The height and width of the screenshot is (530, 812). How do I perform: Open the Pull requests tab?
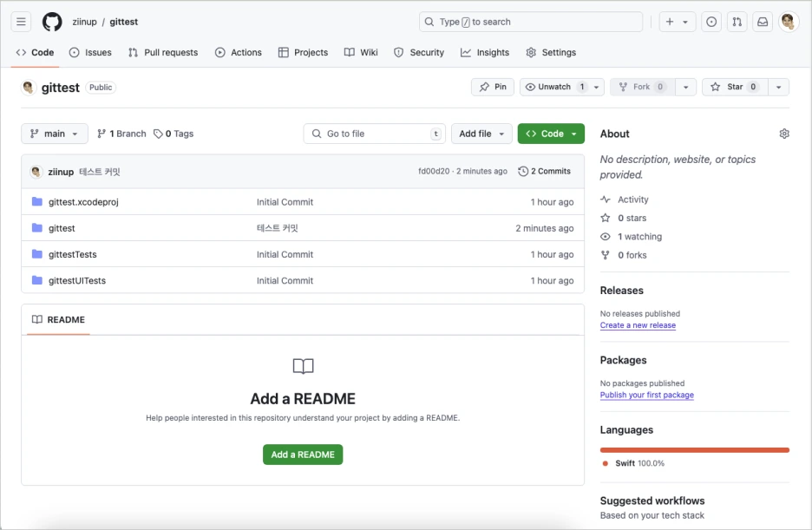(163, 52)
